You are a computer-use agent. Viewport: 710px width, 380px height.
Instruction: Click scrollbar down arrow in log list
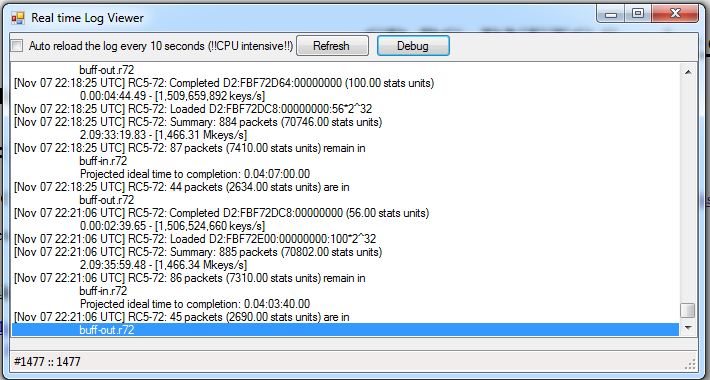pyautogui.click(x=688, y=327)
